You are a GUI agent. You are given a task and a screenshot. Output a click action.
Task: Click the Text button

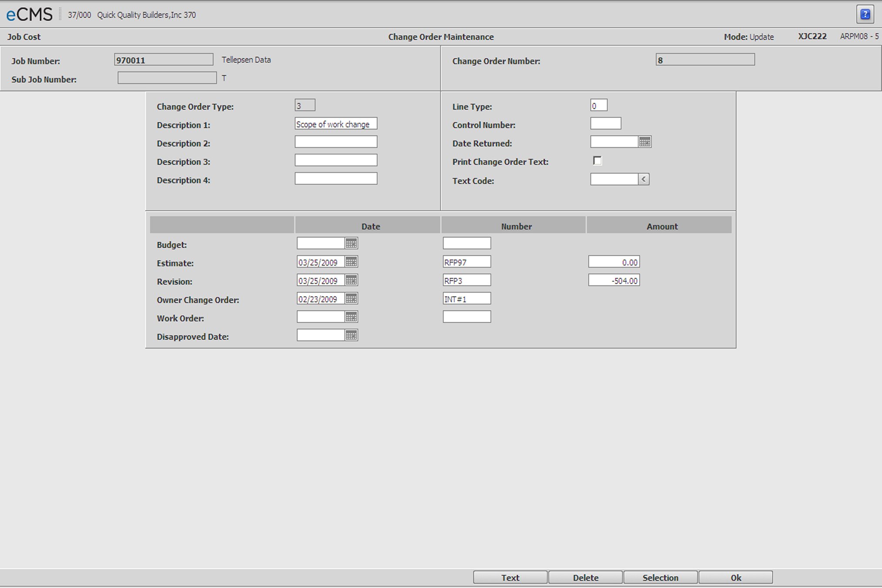pyautogui.click(x=510, y=578)
